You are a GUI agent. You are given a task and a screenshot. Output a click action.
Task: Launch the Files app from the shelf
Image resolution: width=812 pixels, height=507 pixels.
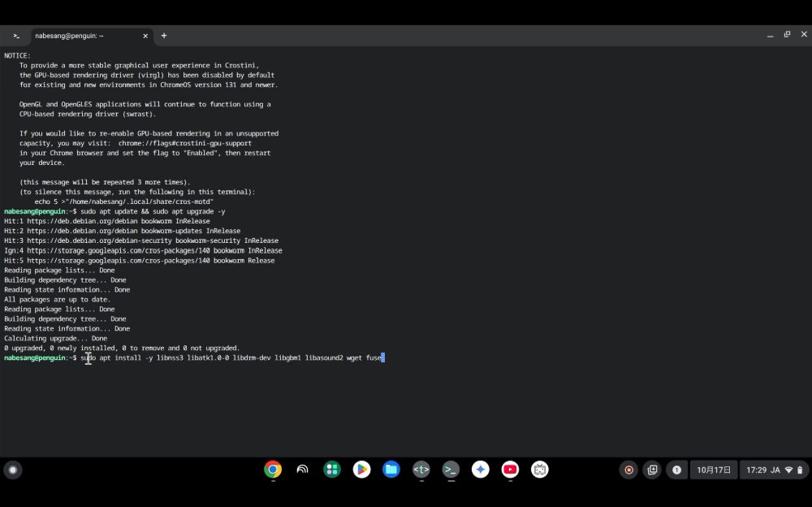(391, 470)
